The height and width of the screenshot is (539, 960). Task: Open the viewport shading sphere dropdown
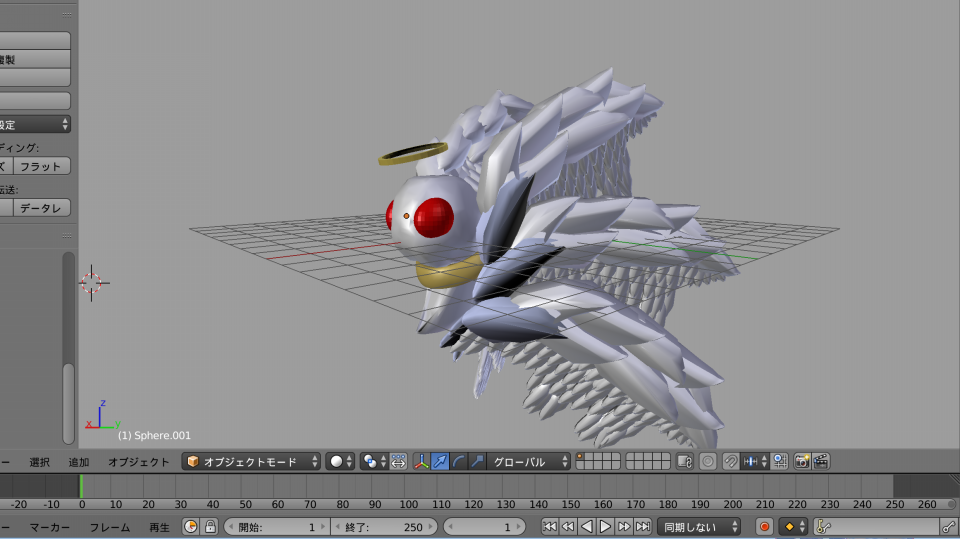coord(340,461)
